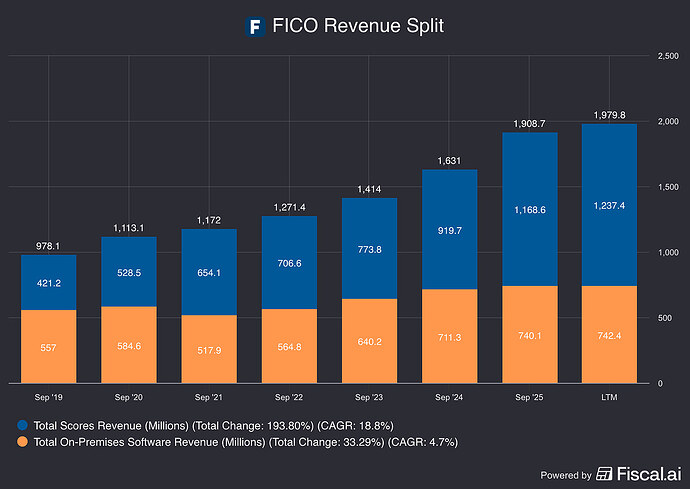Click the FICO Revenue Split title

click(x=358, y=26)
